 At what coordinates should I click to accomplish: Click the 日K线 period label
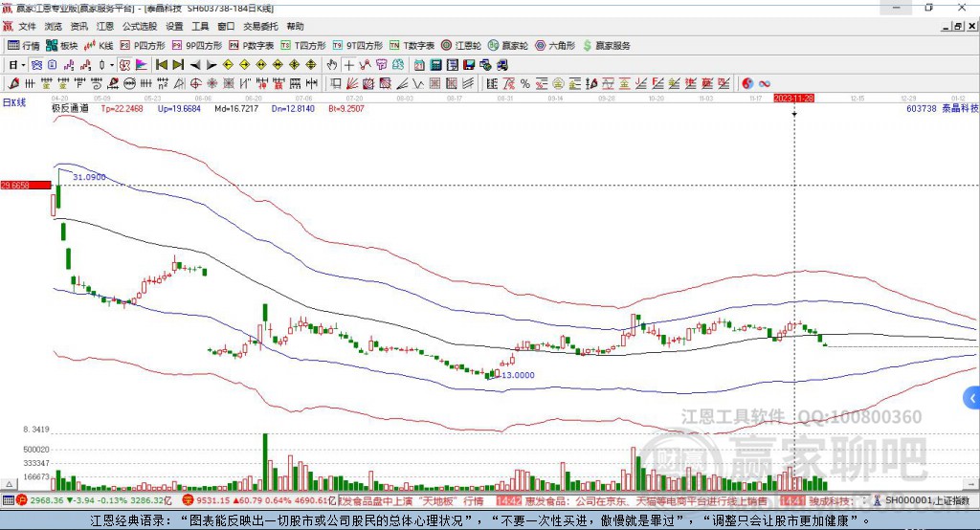[14, 102]
